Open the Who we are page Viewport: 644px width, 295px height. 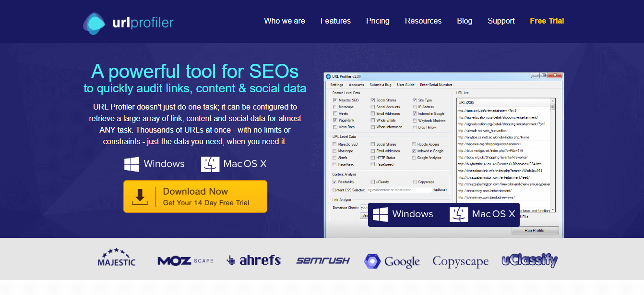click(285, 21)
